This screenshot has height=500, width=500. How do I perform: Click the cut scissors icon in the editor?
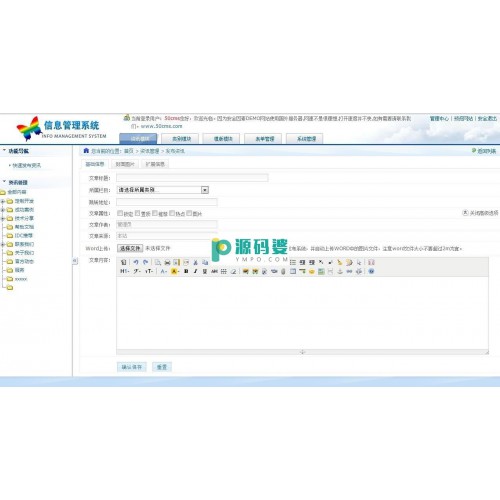pos(196,262)
